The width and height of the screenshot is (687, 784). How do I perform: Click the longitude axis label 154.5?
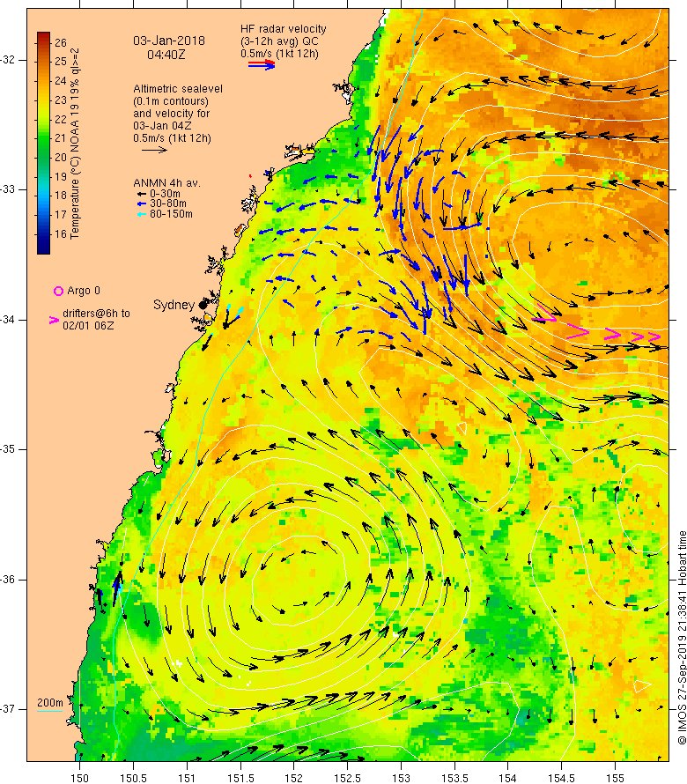click(x=562, y=778)
